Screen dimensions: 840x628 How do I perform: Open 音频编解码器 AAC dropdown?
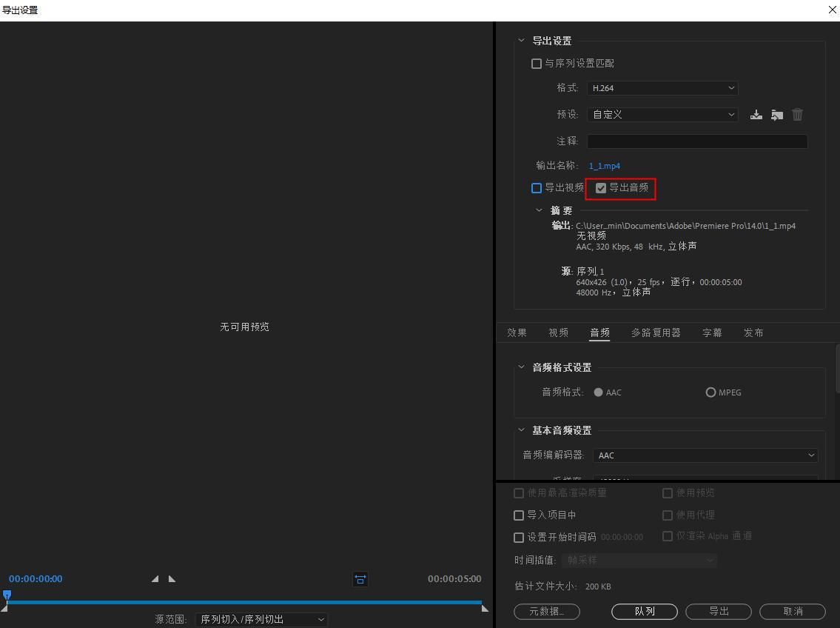pos(705,455)
